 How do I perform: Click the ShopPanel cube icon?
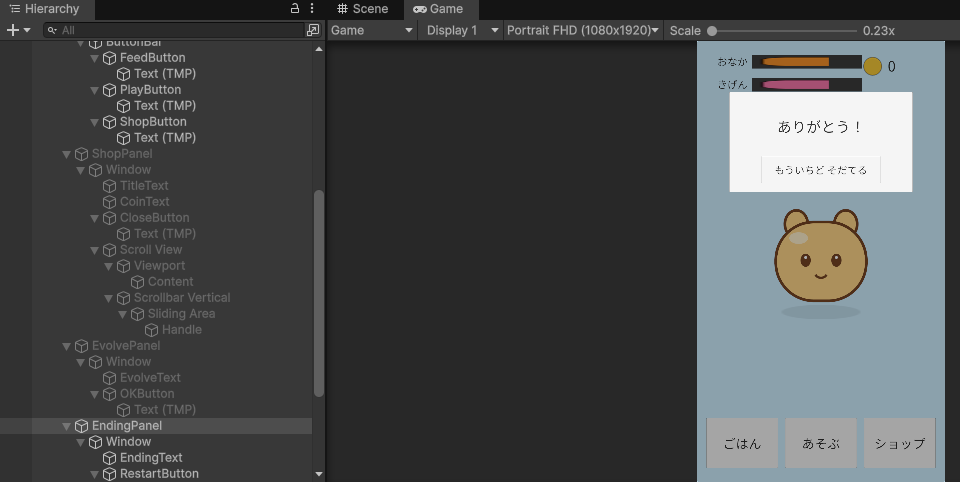(81, 154)
